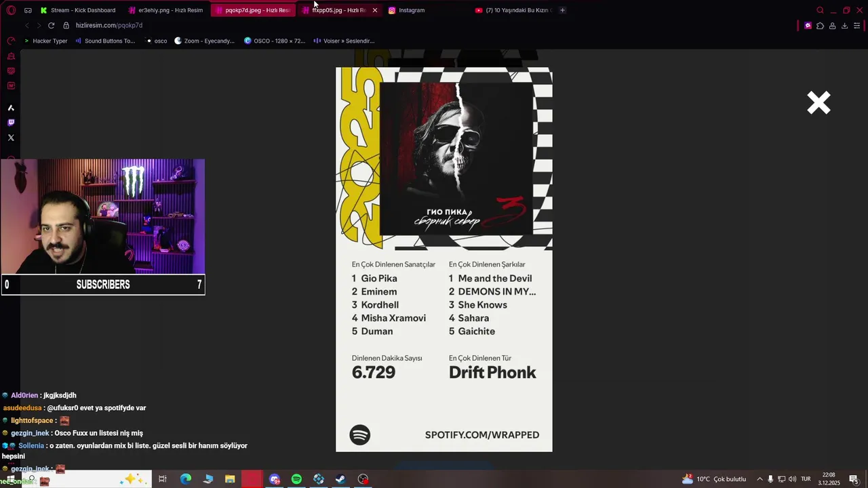Open File Explorer from the taskbar
The image size is (868, 488).
coord(230,479)
